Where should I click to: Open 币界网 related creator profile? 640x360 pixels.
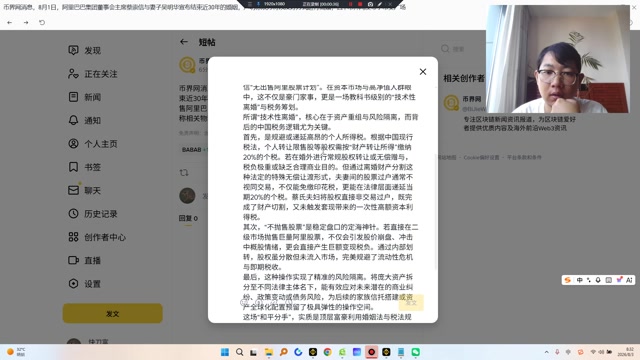[472, 99]
